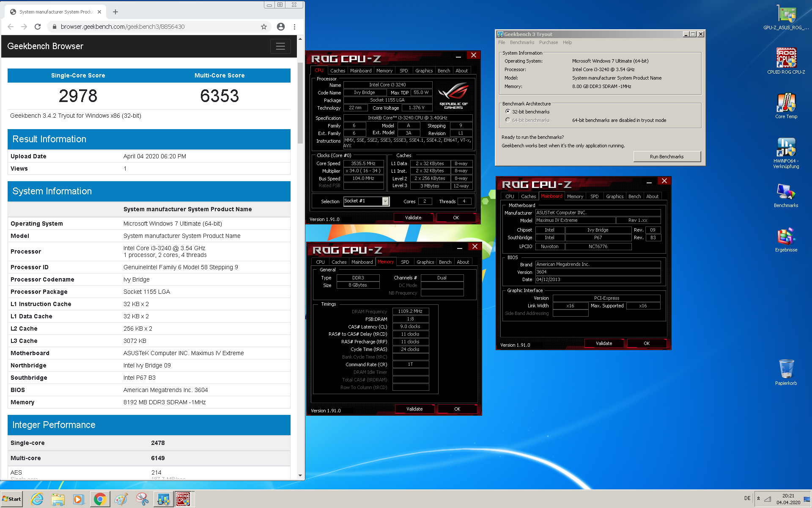Open About tab in top CPU-Z window
Image resolution: width=812 pixels, height=508 pixels.
pyautogui.click(x=461, y=71)
